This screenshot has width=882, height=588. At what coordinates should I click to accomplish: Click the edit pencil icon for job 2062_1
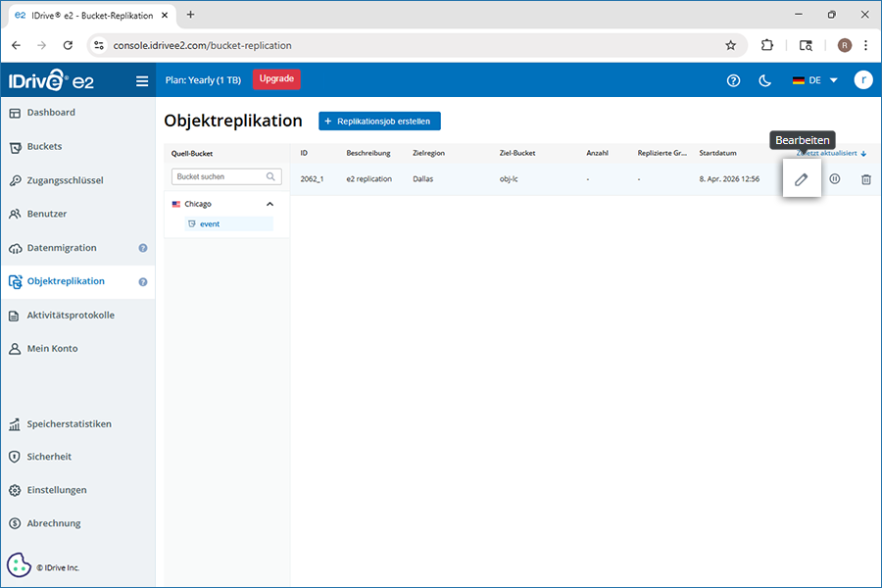[x=801, y=179]
